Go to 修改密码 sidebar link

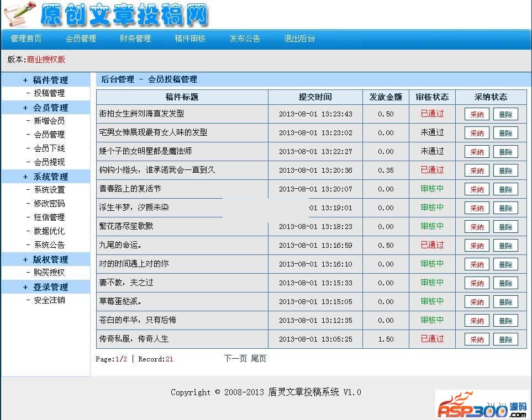(49, 204)
